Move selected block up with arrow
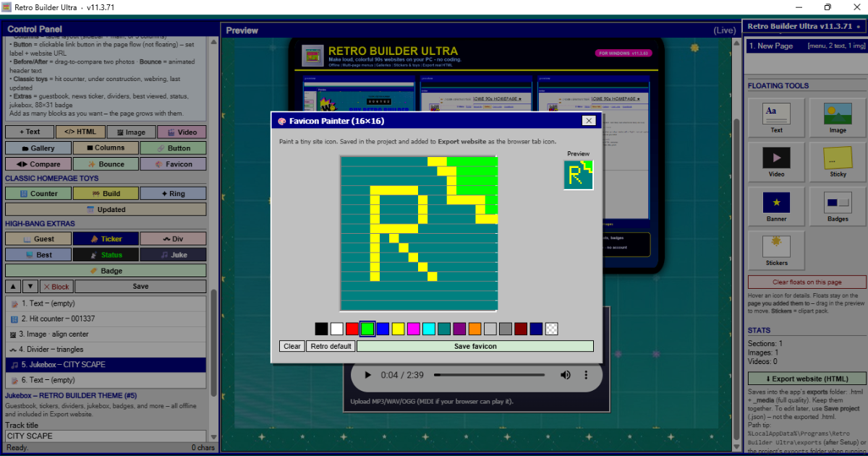This screenshot has width=868, height=456. 12,287
